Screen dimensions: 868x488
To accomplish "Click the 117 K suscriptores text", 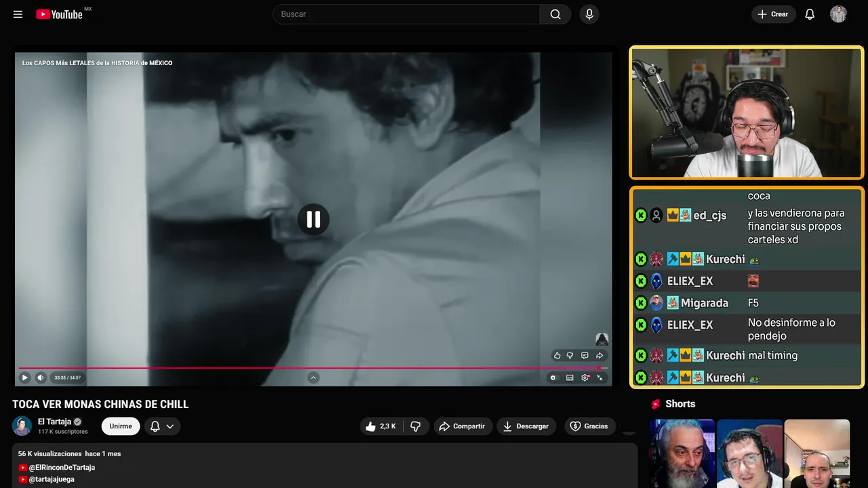I will (x=63, y=432).
